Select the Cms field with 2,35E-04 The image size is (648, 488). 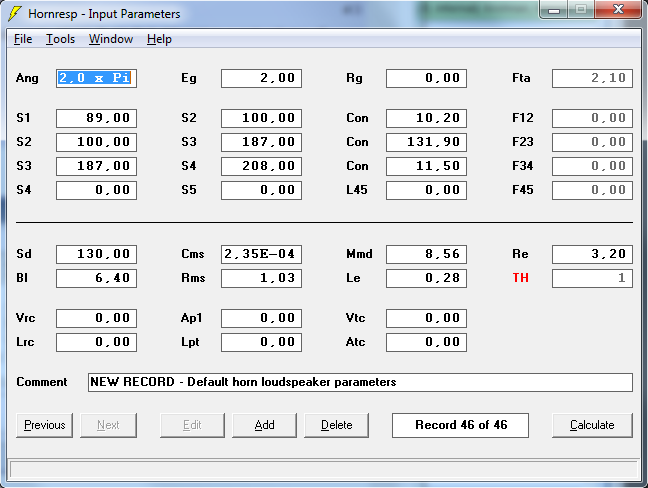[x=262, y=254]
